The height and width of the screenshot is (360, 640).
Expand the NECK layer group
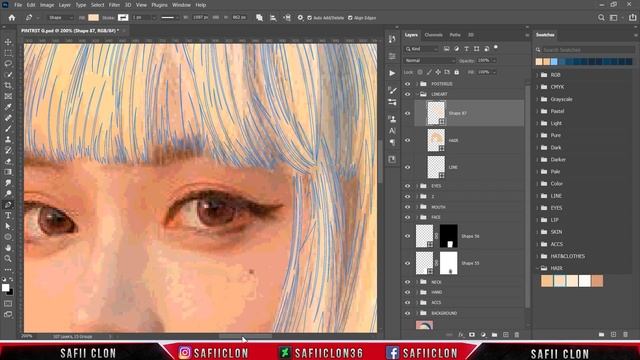tap(417, 282)
